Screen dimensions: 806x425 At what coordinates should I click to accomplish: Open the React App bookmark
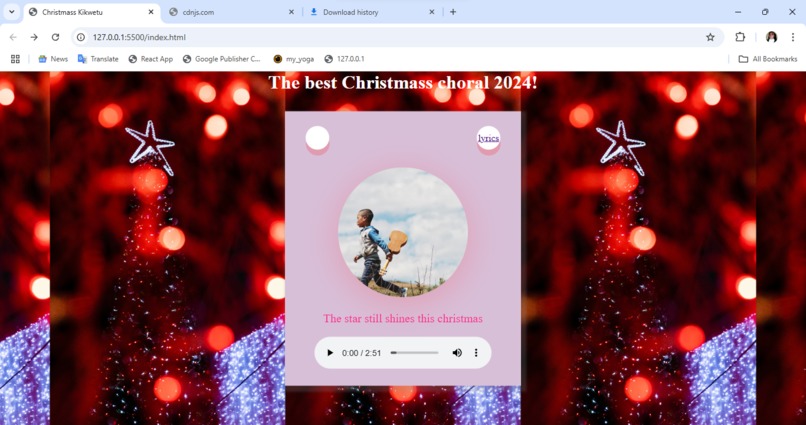151,59
